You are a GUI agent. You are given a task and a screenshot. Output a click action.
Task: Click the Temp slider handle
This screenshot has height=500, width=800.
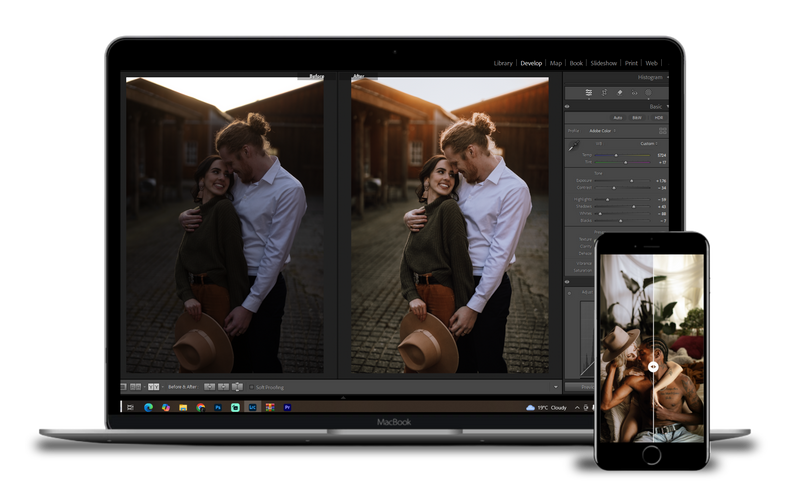pos(616,156)
